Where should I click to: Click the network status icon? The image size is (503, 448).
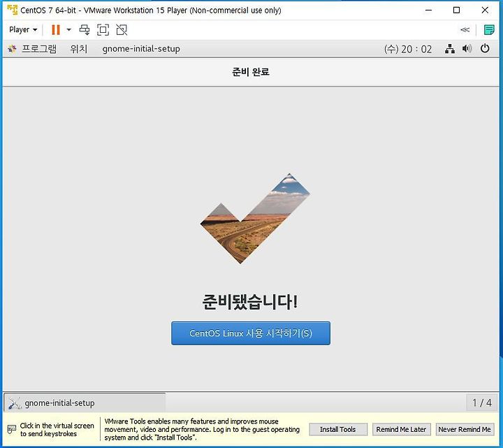450,49
